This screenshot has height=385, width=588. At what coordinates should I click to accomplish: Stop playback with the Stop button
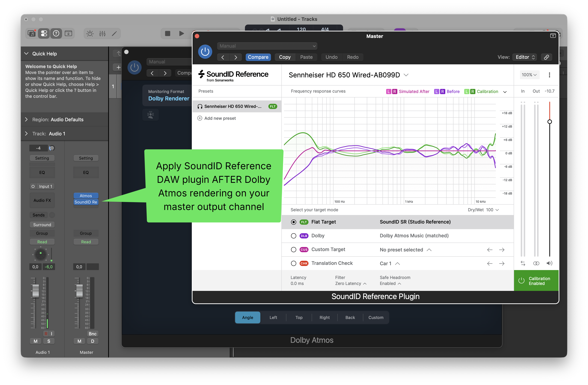coord(167,33)
